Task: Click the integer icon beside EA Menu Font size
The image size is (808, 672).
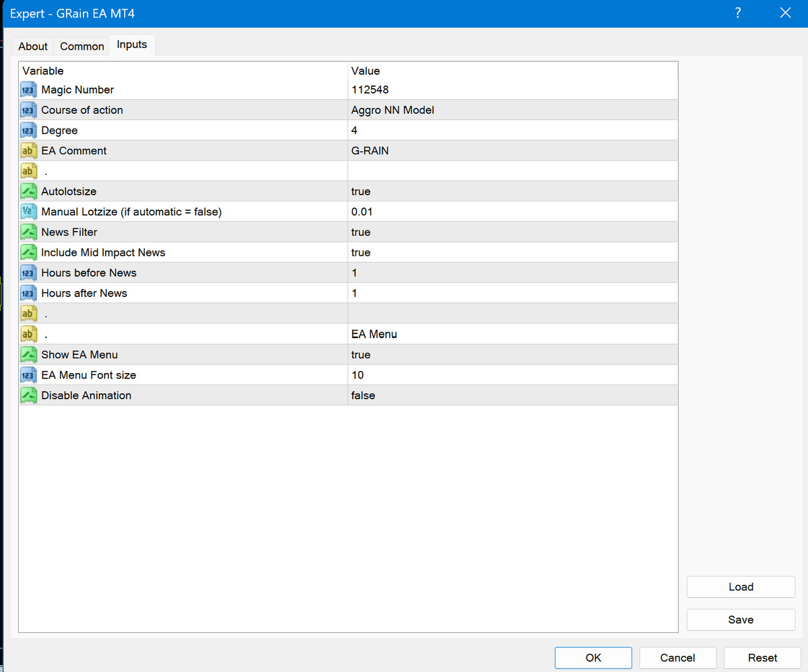Action: tap(28, 375)
